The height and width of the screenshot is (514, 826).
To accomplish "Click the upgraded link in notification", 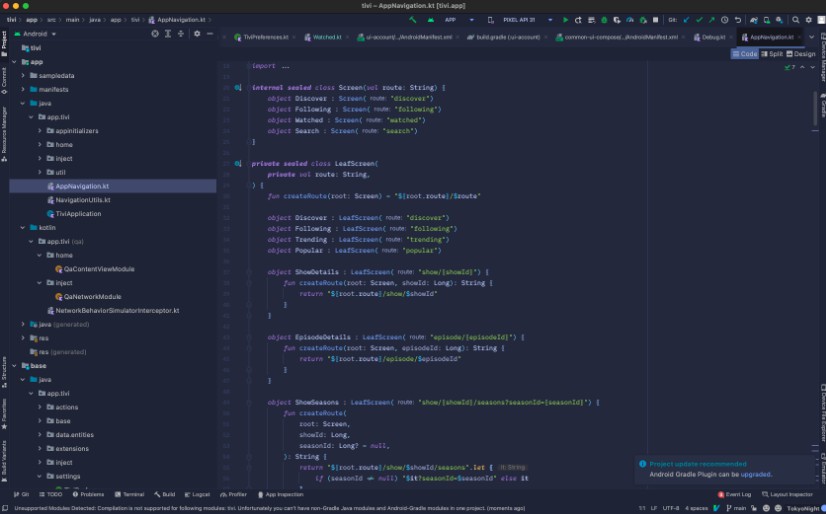I will click(755, 475).
